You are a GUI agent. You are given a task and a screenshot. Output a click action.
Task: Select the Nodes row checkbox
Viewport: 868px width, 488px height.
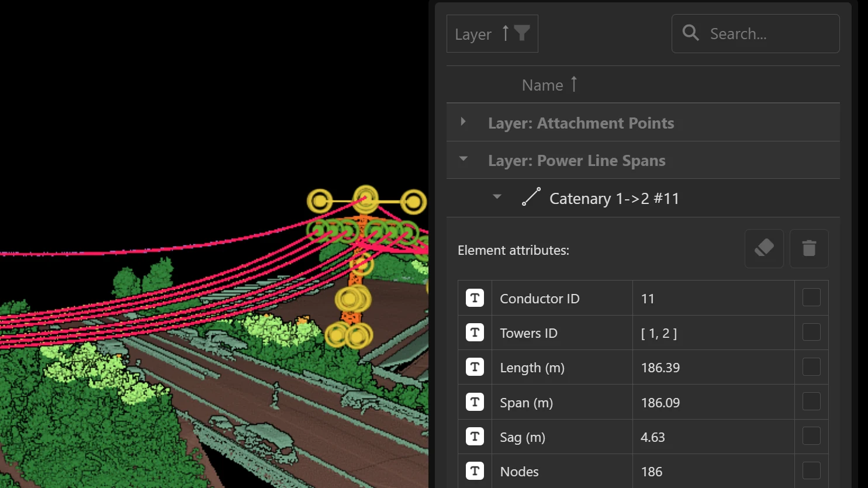click(811, 470)
